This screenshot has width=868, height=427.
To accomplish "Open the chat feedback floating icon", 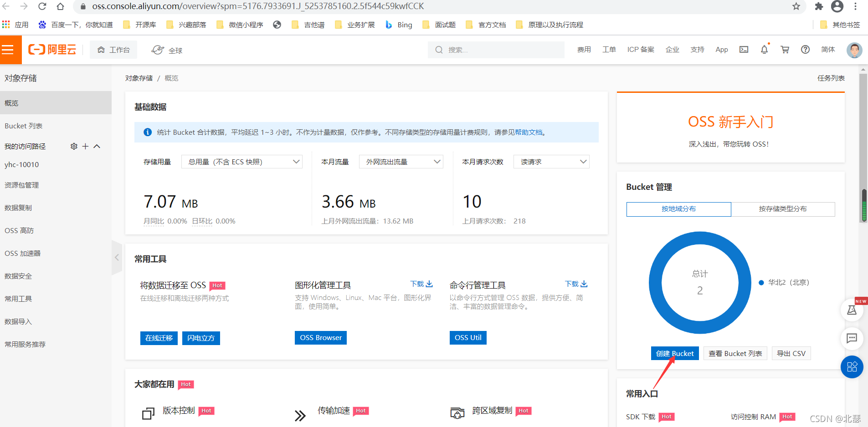I will 852,338.
